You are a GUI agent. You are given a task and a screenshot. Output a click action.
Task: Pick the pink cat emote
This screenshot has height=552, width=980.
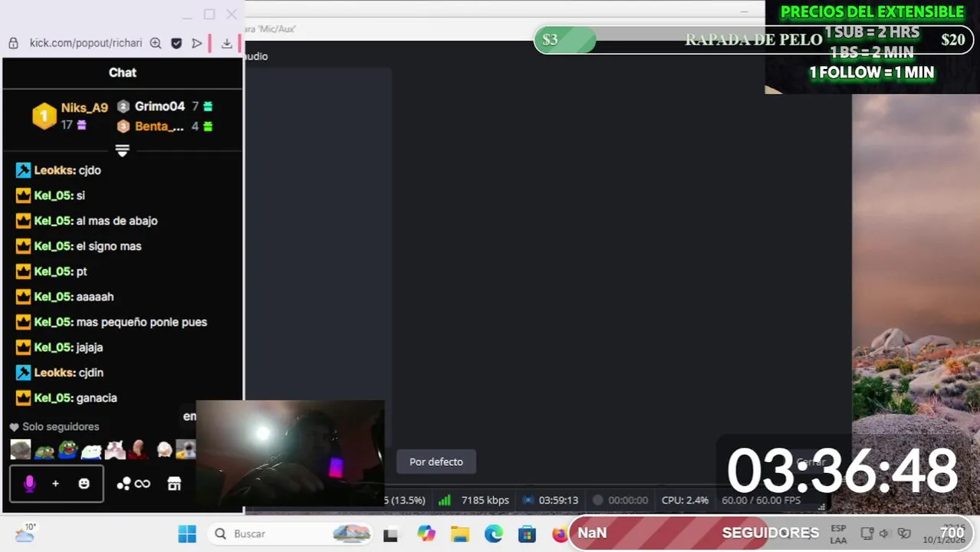click(x=115, y=449)
